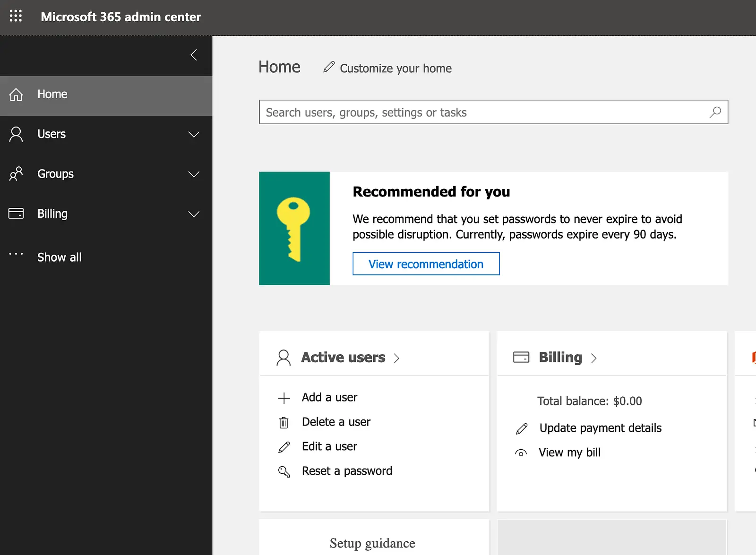Click the Billing card header icon
This screenshot has height=555, width=756.
pos(521,357)
